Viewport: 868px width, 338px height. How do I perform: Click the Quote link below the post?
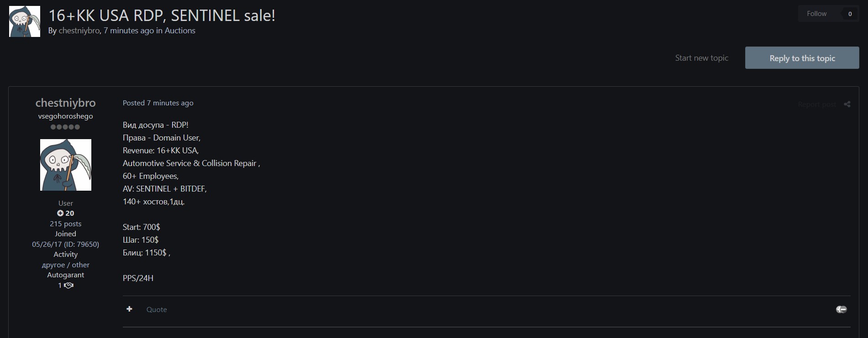pyautogui.click(x=157, y=309)
